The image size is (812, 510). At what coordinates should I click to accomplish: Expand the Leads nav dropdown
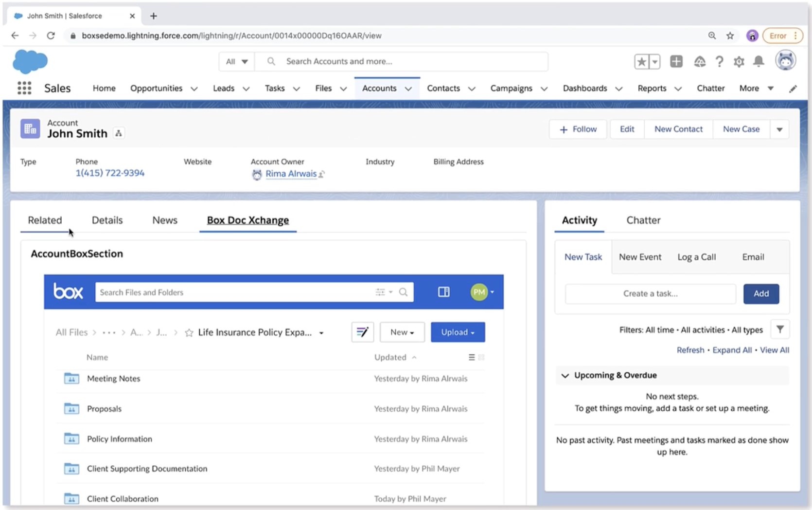pyautogui.click(x=246, y=89)
